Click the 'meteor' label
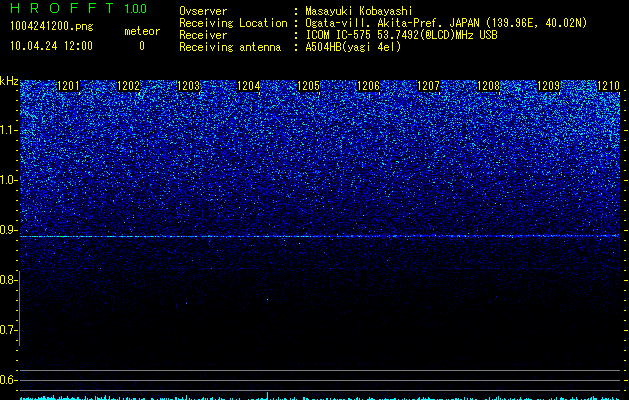Screen dimensions: 629x400 pyautogui.click(x=142, y=31)
